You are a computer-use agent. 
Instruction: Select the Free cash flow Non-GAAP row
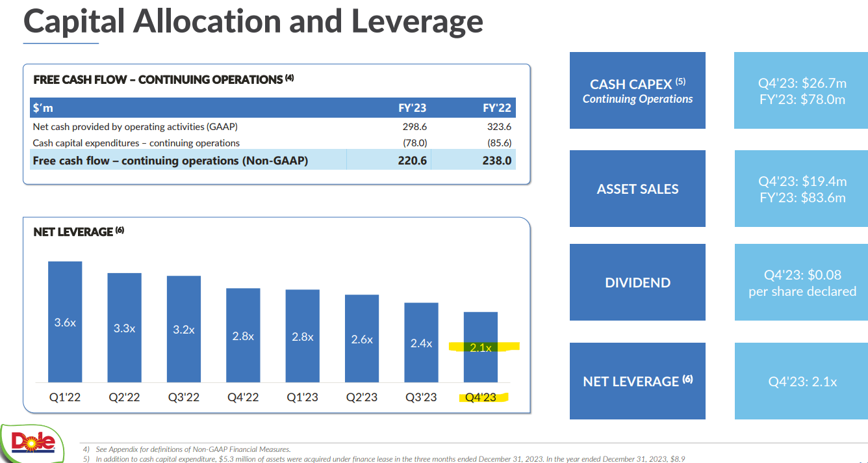click(x=273, y=160)
